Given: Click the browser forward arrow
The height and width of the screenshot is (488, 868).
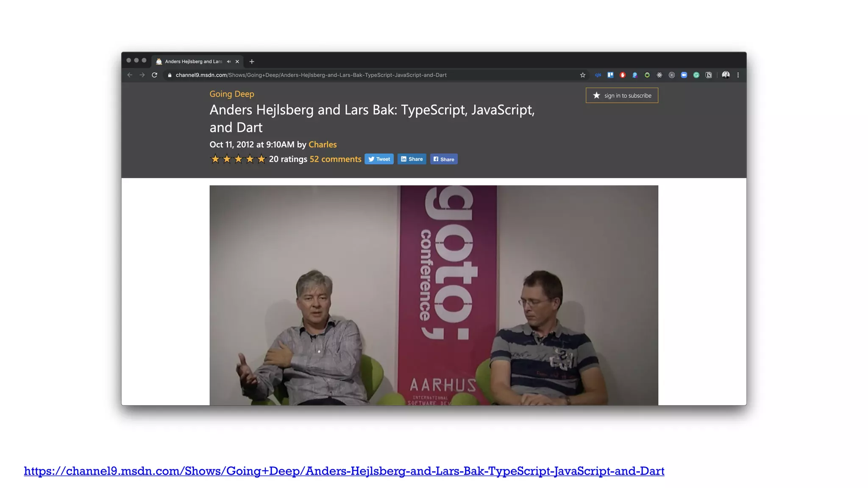Looking at the screenshot, I should (x=142, y=75).
